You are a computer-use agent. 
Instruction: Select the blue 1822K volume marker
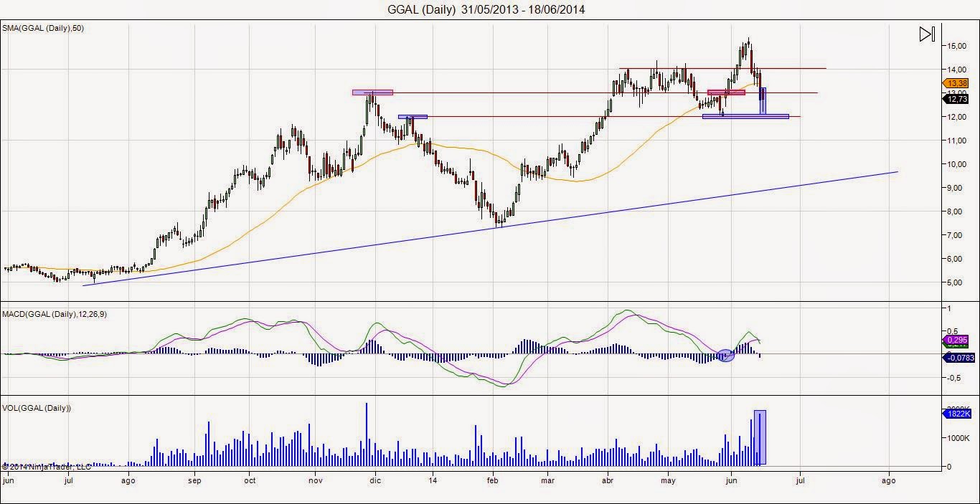(x=957, y=414)
